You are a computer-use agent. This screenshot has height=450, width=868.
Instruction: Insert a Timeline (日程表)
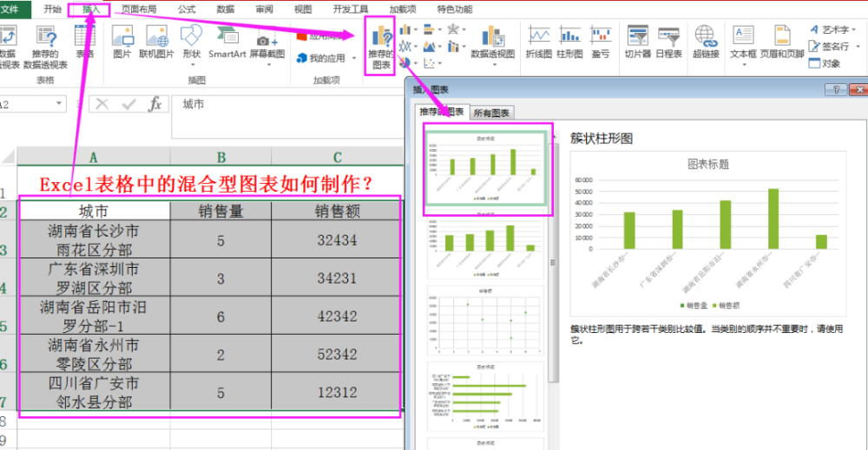[668, 42]
